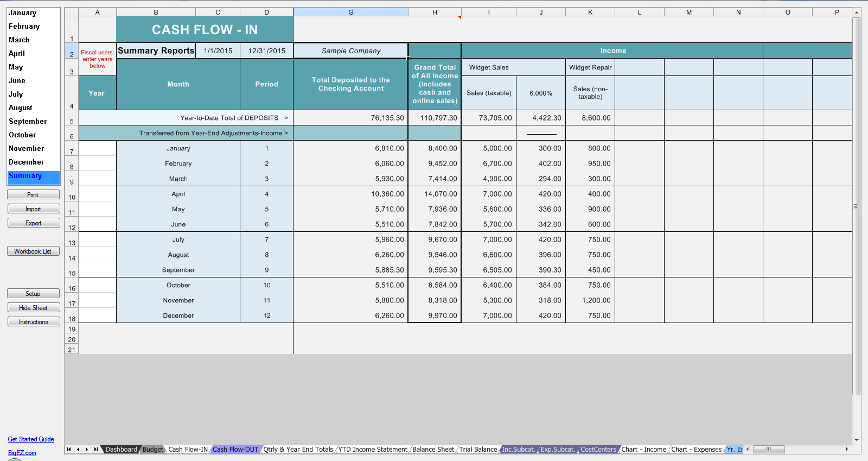This screenshot has height=461, width=868.
Task: Click the Export button
Action: click(x=33, y=223)
